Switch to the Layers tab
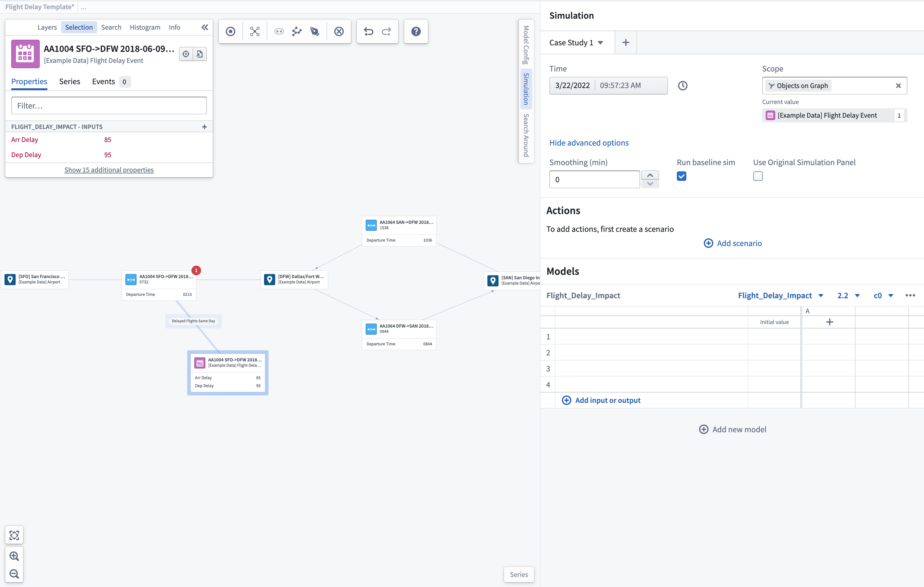This screenshot has height=587, width=924. [47, 27]
